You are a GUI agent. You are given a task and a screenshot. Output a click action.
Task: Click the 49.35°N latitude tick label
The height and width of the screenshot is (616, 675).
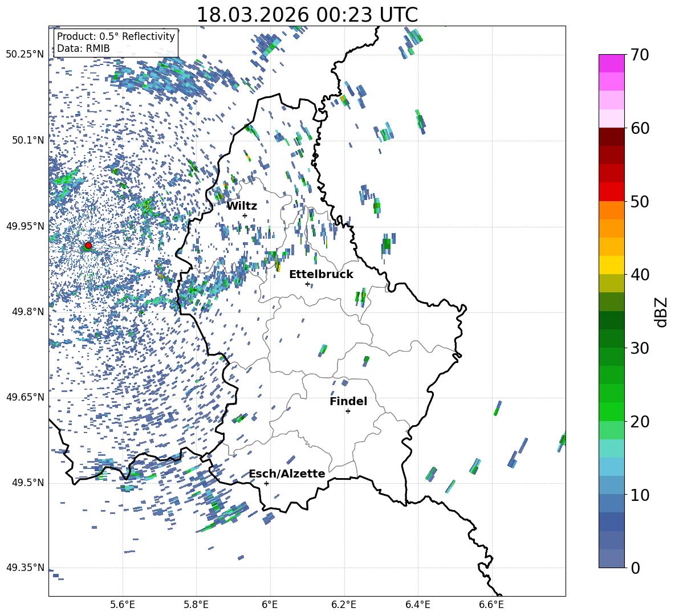[25, 568]
